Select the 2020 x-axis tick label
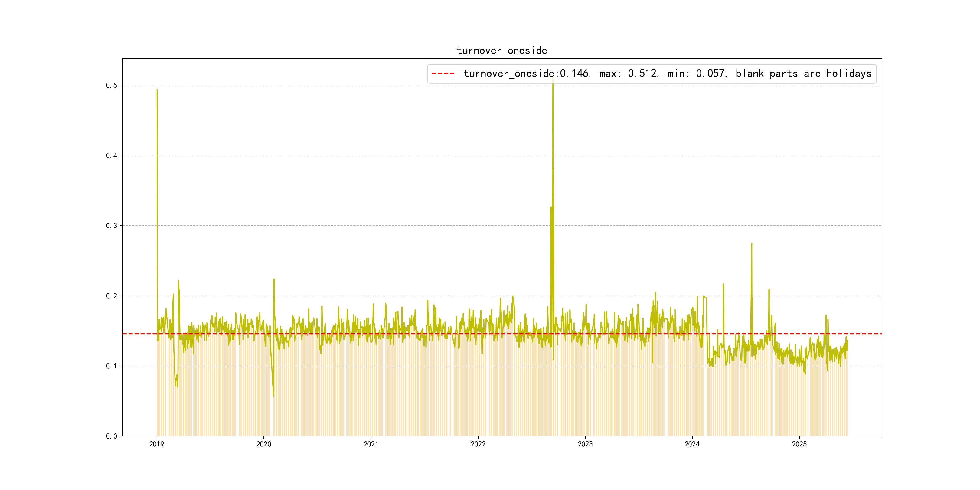This screenshot has height=490, width=980. click(264, 444)
